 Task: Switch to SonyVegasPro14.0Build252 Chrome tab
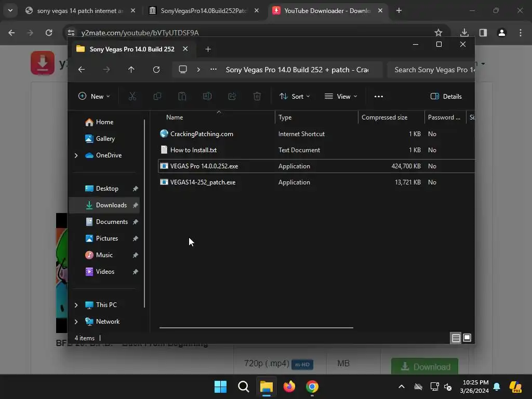click(x=204, y=11)
